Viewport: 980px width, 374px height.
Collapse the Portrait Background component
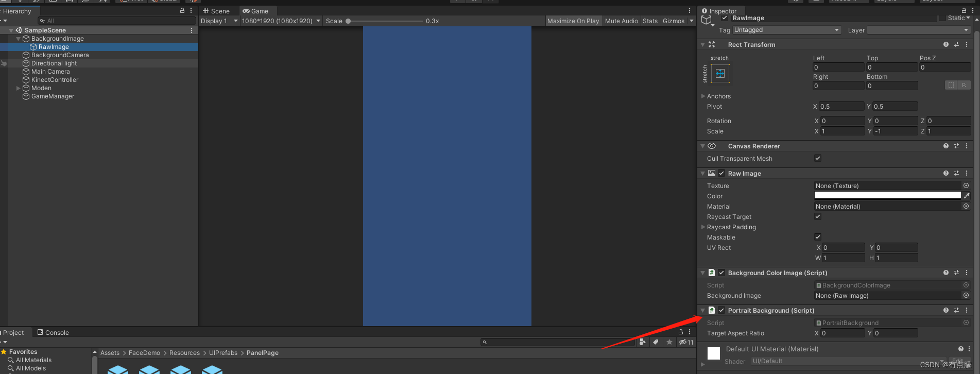click(702, 311)
